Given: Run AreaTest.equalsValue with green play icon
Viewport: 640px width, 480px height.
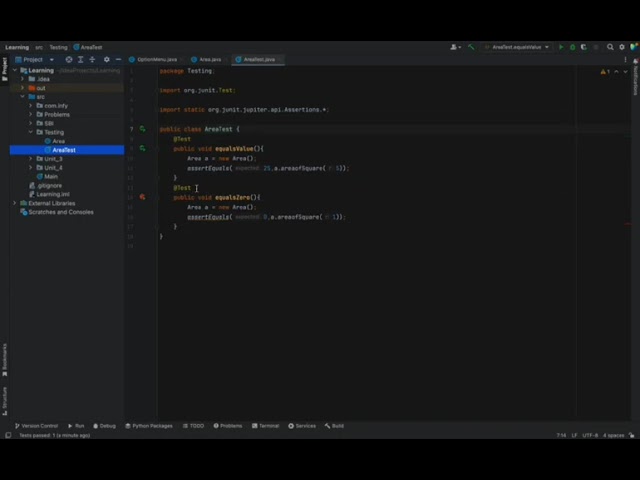Looking at the screenshot, I should (561, 47).
